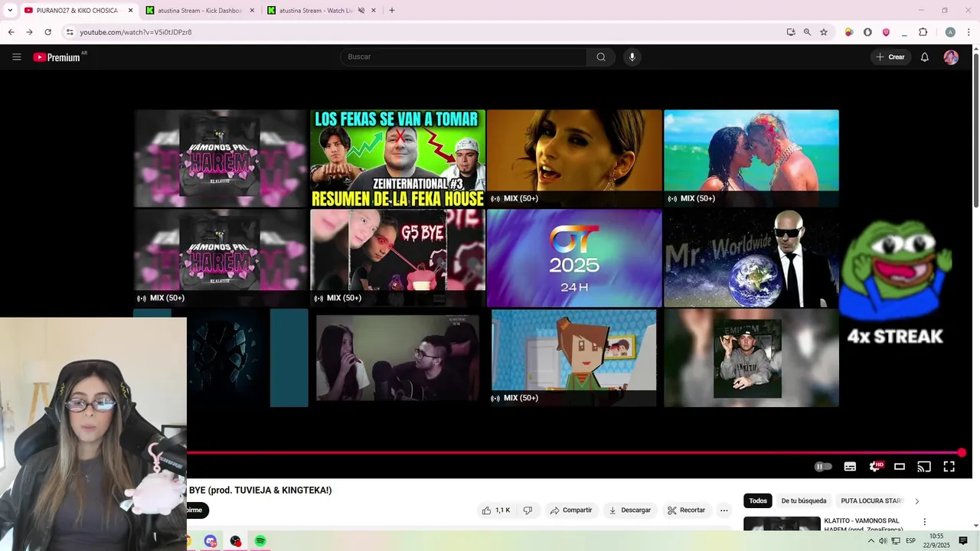The image size is (980, 551).
Task: Click the Compartir share button
Action: click(x=570, y=510)
